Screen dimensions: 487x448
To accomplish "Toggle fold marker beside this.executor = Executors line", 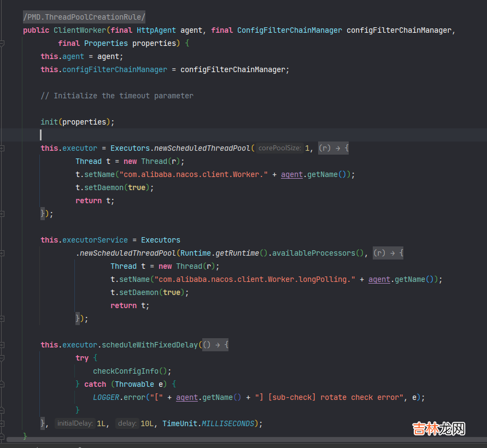I will tap(2, 148).
